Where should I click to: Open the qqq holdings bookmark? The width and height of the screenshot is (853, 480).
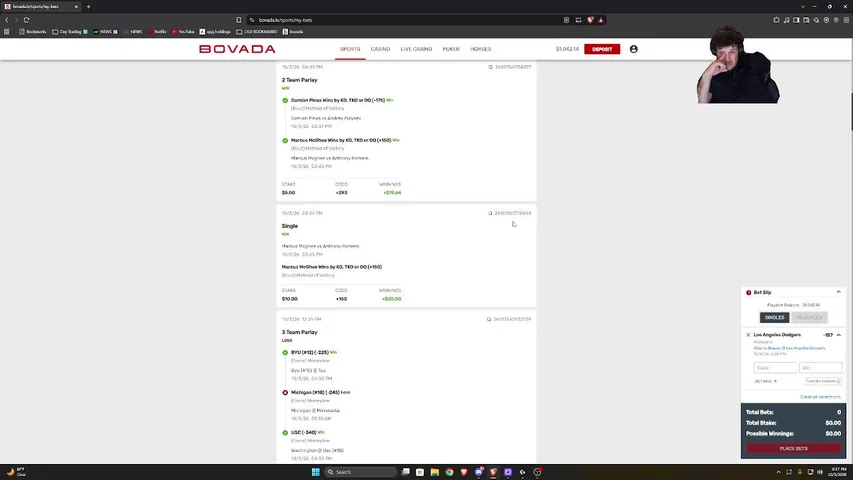click(215, 32)
